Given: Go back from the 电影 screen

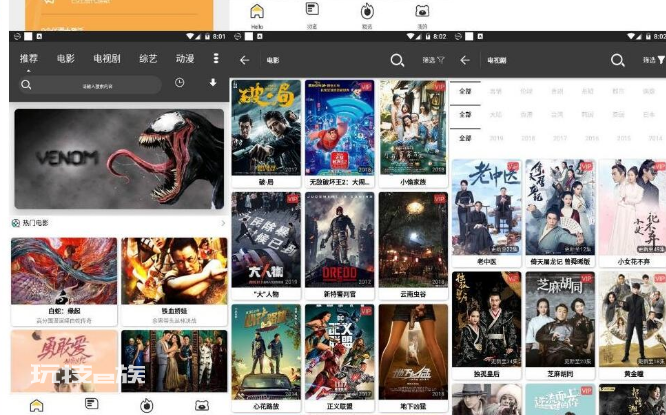Looking at the screenshot, I should (x=245, y=60).
